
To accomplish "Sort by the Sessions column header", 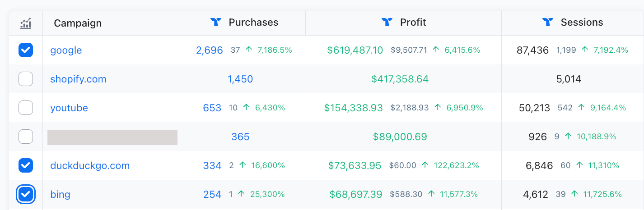I will (582, 22).
